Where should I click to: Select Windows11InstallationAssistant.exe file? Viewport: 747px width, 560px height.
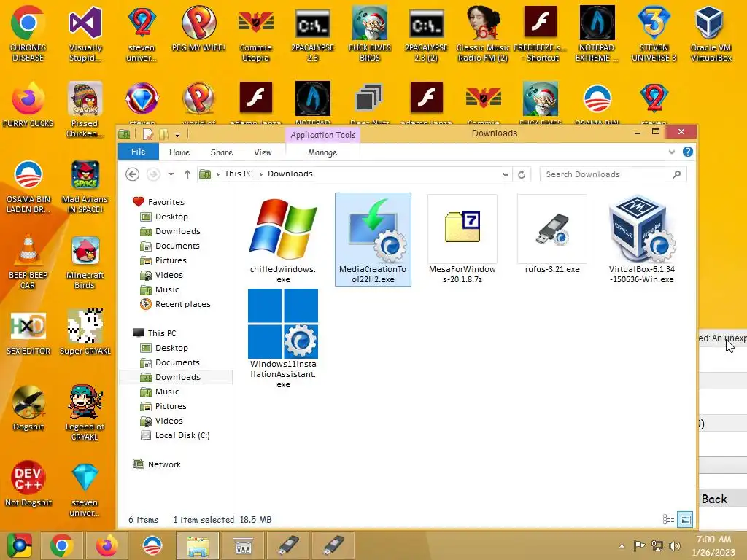pyautogui.click(x=283, y=338)
